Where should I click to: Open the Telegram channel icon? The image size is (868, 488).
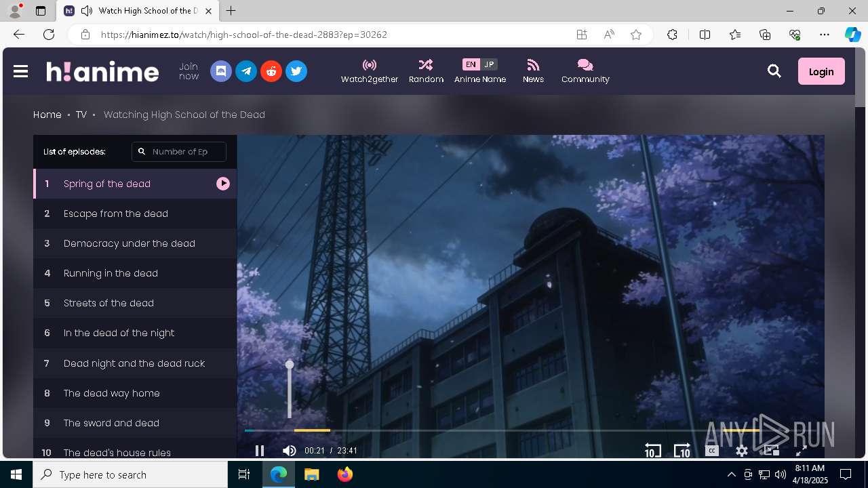click(246, 71)
